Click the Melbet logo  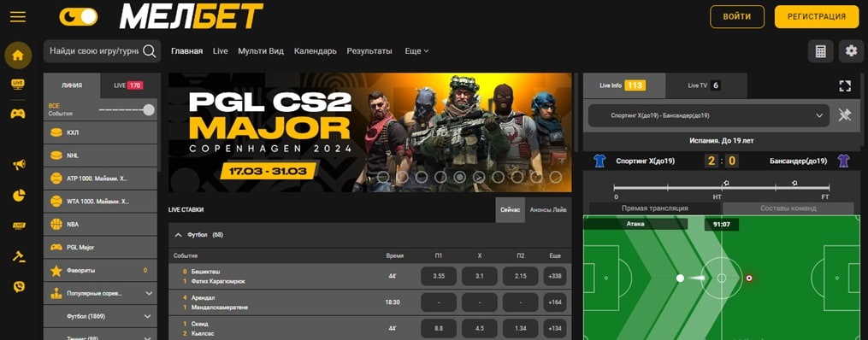click(x=191, y=16)
